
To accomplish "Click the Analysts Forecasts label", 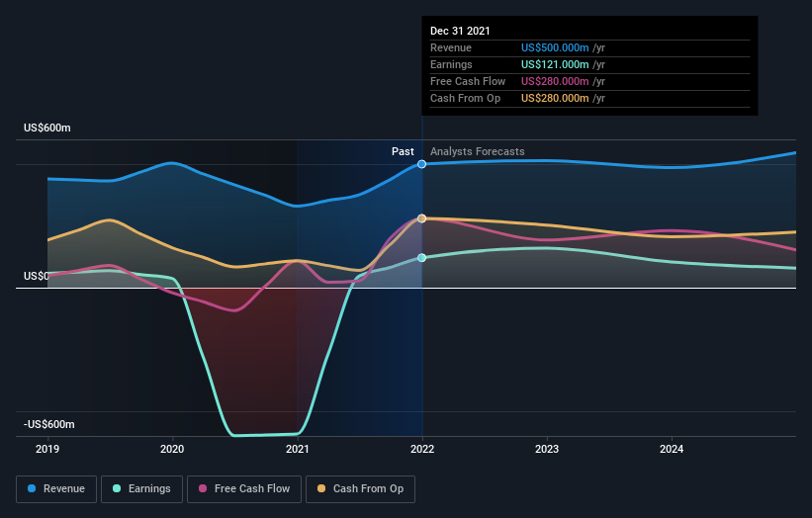I will click(478, 151).
